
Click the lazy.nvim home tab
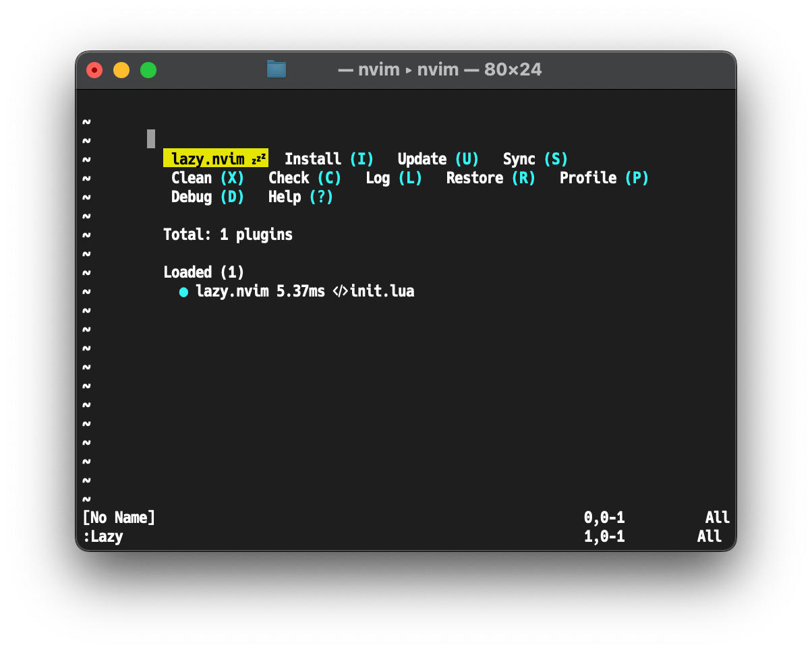point(216,159)
